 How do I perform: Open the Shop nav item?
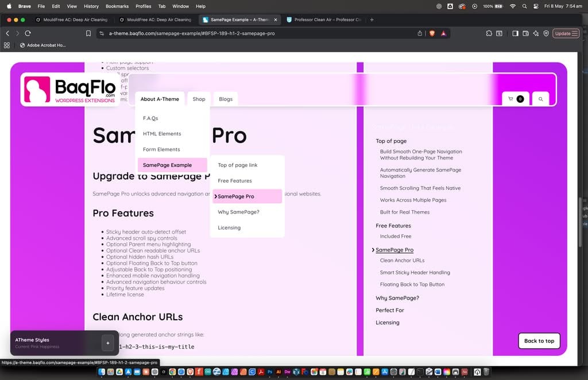[199, 99]
